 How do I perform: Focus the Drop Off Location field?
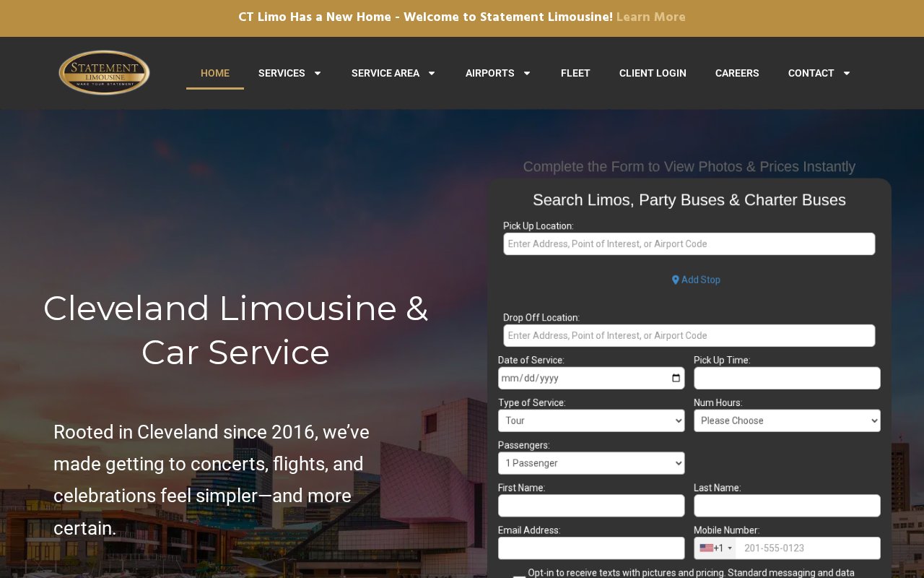(x=689, y=335)
